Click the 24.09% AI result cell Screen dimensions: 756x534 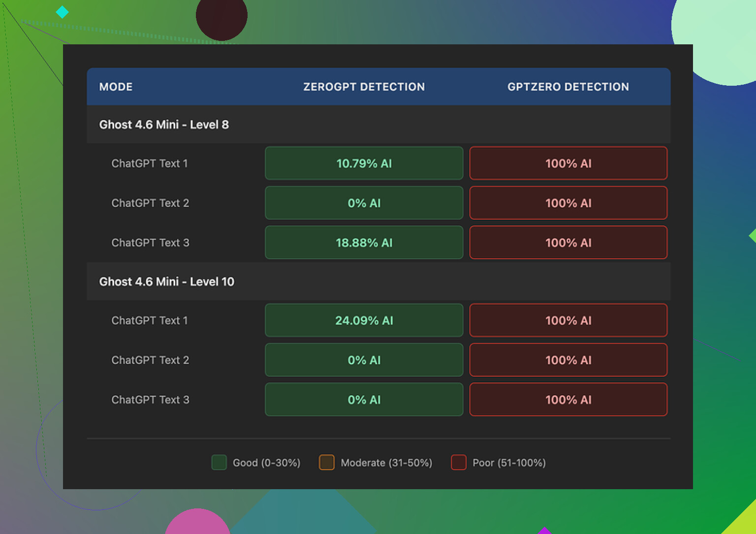tap(364, 321)
